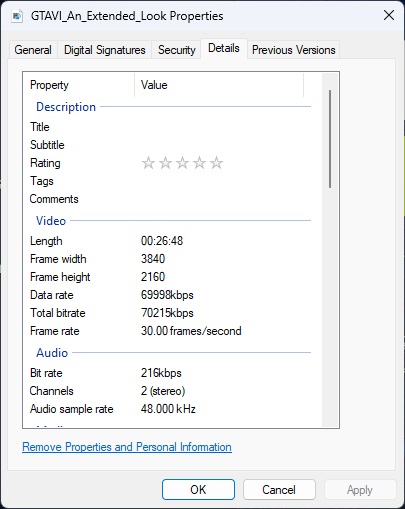Screen dimensions: 405x509
Task: Set rating to two stars
Action: [165, 163]
